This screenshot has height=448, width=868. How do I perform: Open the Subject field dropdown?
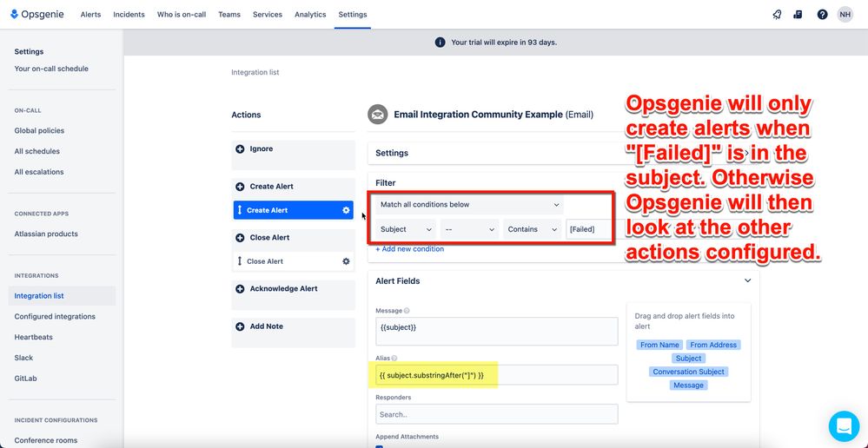(x=406, y=229)
